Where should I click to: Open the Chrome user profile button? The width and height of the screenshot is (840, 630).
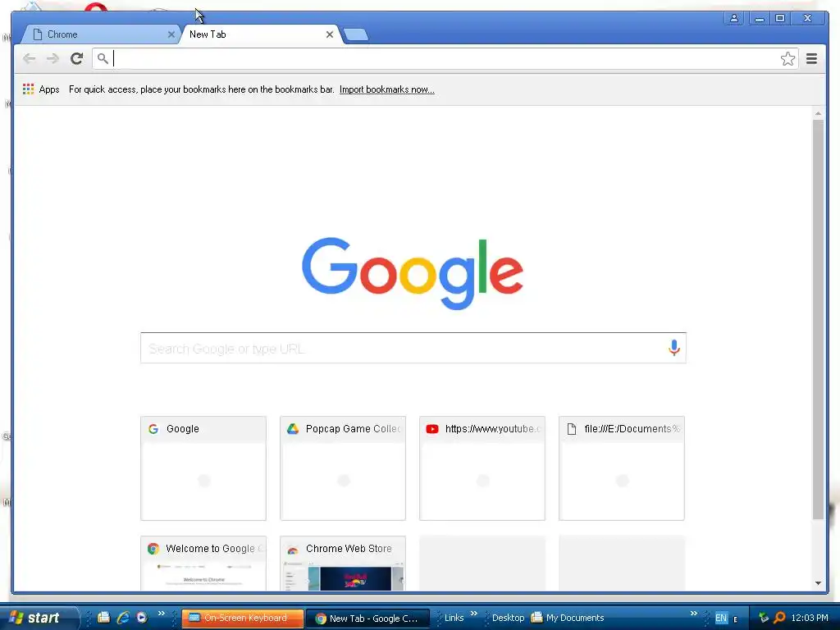[734, 18]
